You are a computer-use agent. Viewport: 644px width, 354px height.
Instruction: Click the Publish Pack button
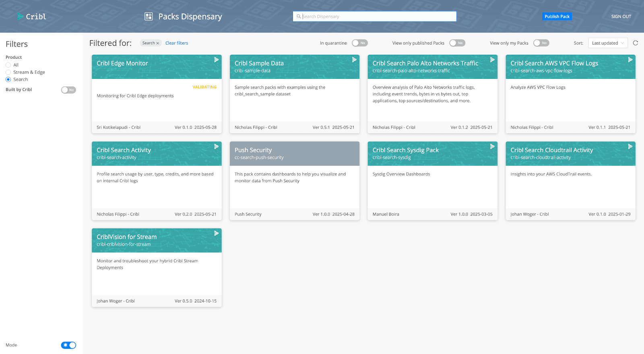(x=557, y=16)
